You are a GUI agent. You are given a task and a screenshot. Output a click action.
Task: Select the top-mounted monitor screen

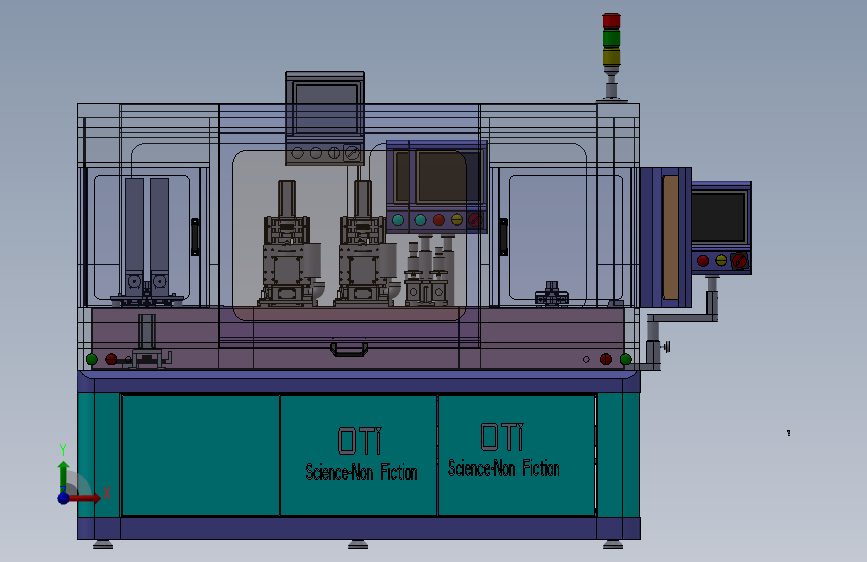[325, 108]
